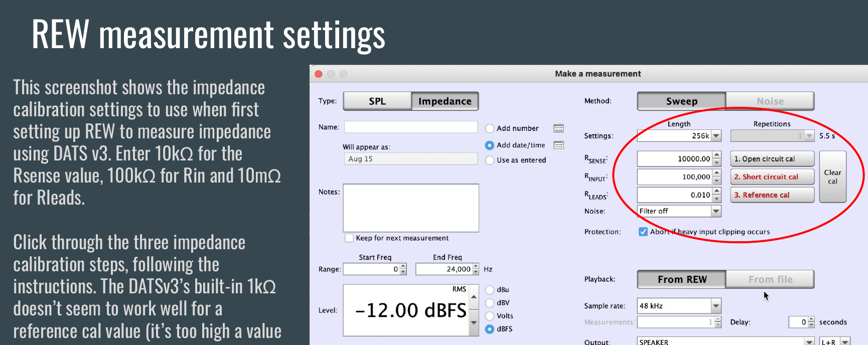Click the measurement Name field
The width and height of the screenshot is (868, 345).
[410, 127]
